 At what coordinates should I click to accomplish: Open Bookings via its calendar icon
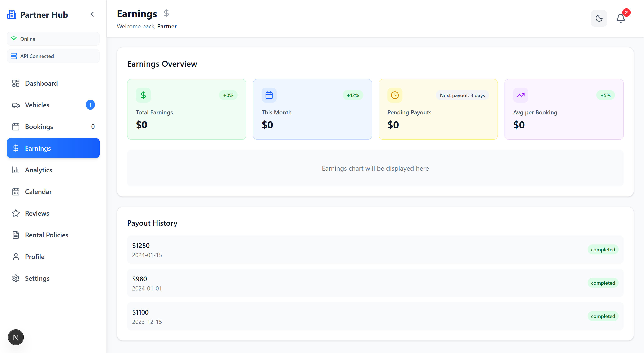(x=16, y=126)
